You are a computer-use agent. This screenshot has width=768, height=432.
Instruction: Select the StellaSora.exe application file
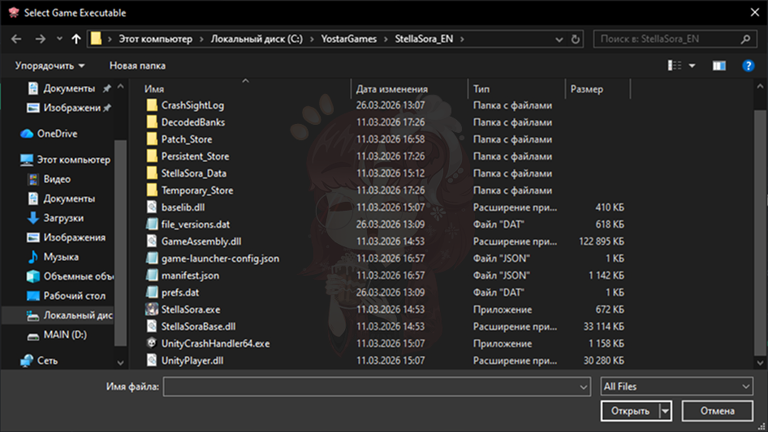[x=182, y=310]
